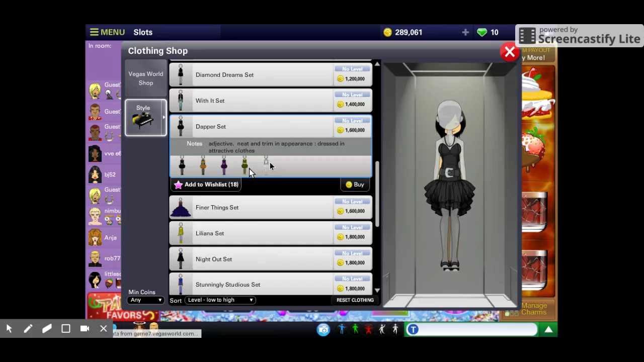Buy the Dapper Set
The image size is (644, 362).
coord(355,185)
